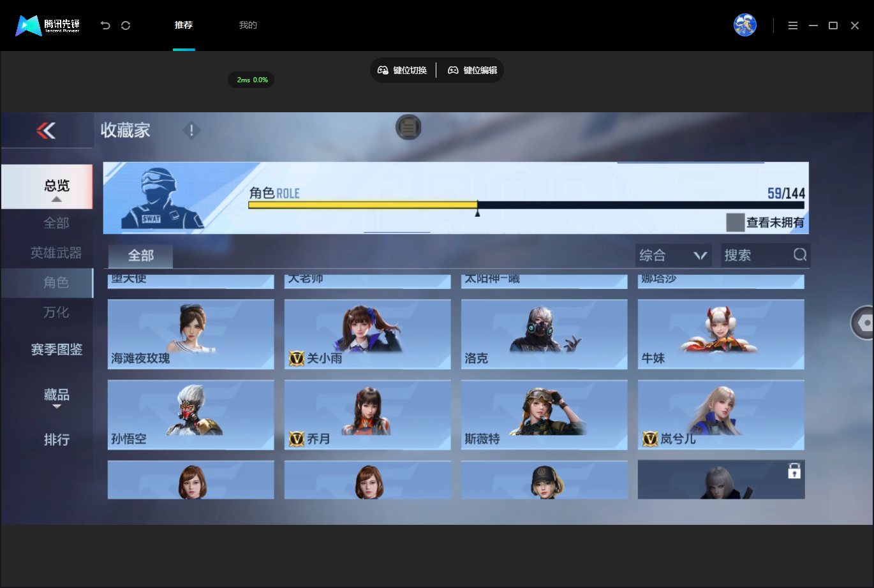Click 键位编辑 button

coord(473,70)
